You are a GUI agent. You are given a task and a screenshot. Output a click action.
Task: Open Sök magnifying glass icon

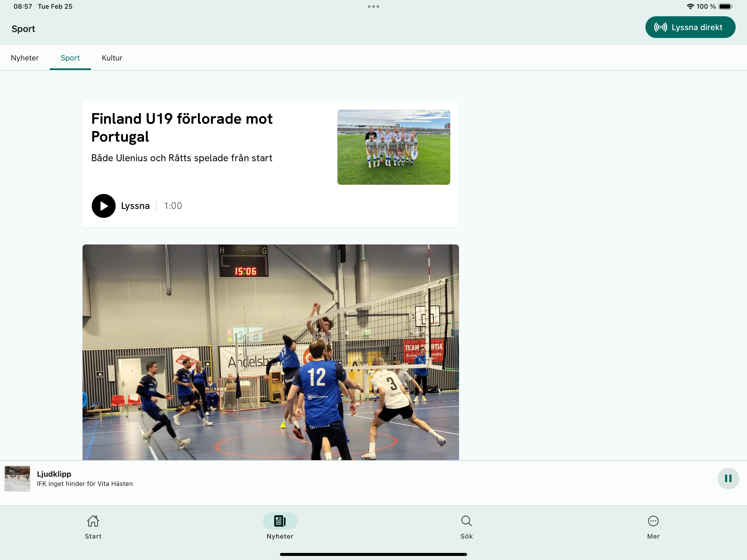(466, 521)
